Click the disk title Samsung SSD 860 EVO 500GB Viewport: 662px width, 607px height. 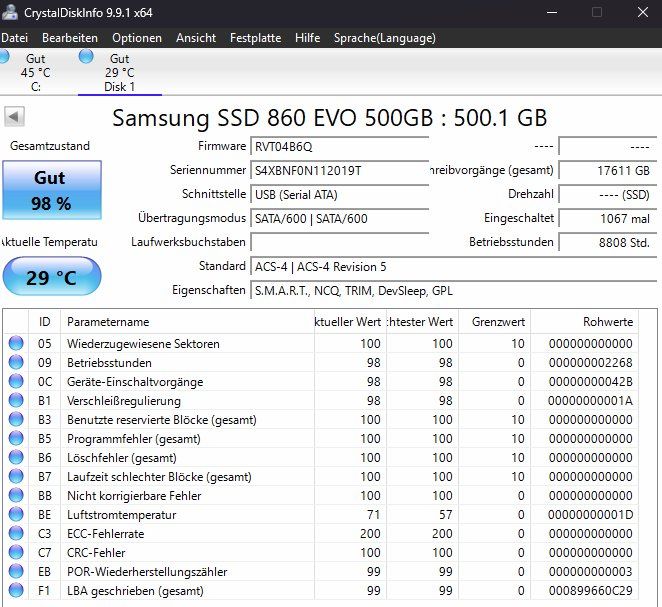pos(272,118)
